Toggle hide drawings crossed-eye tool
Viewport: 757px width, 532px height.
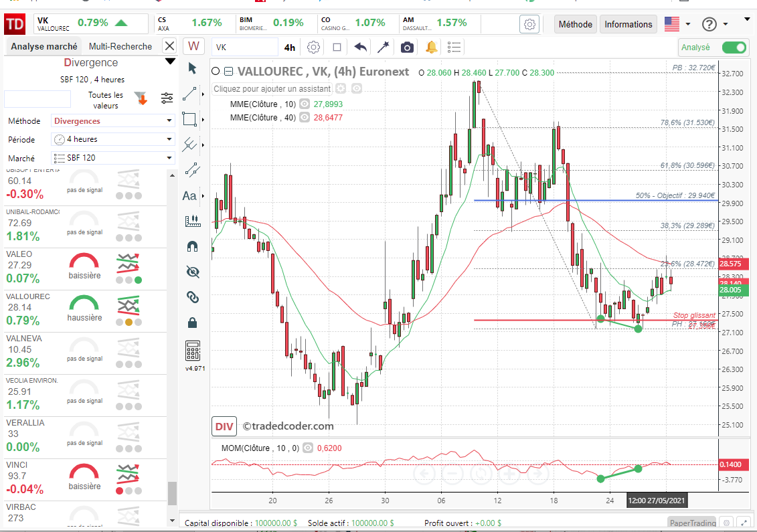coord(193,272)
